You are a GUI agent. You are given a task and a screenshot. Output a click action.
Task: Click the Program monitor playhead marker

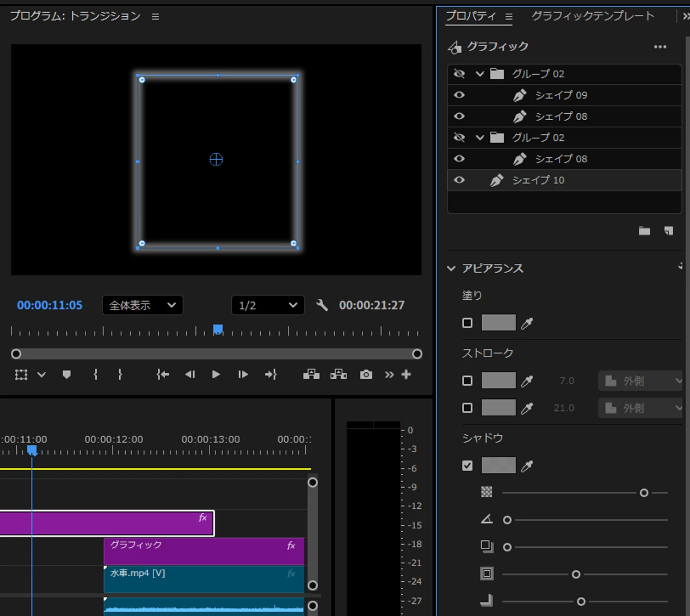(218, 330)
